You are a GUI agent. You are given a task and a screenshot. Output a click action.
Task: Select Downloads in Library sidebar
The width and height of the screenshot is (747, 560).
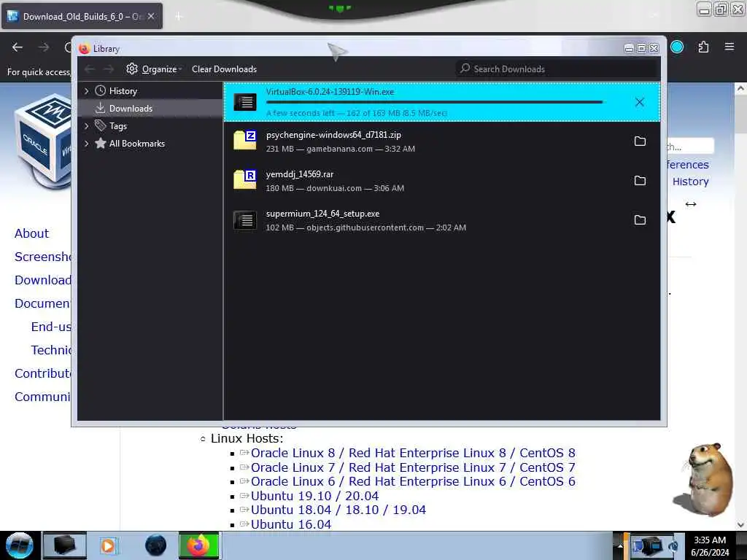click(150, 109)
